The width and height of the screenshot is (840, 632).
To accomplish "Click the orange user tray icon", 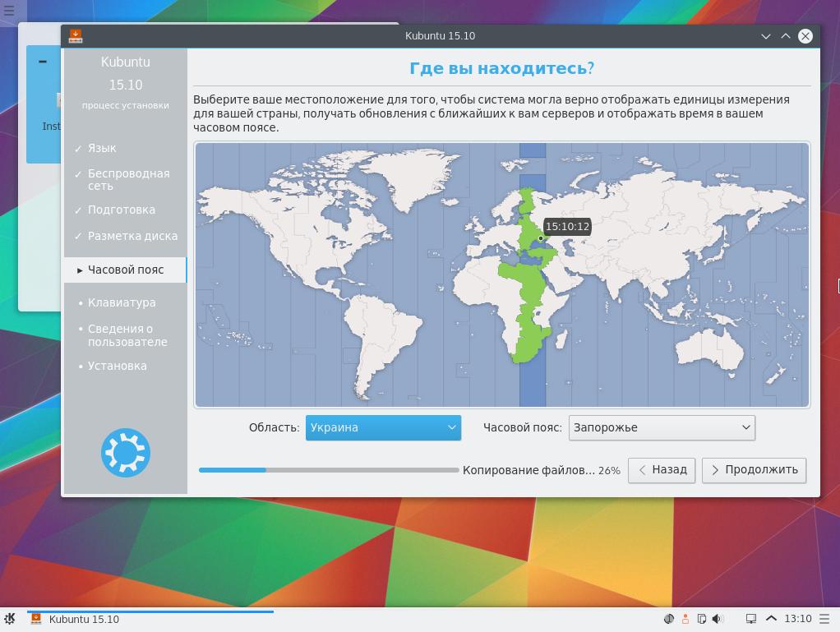I will click(x=685, y=619).
